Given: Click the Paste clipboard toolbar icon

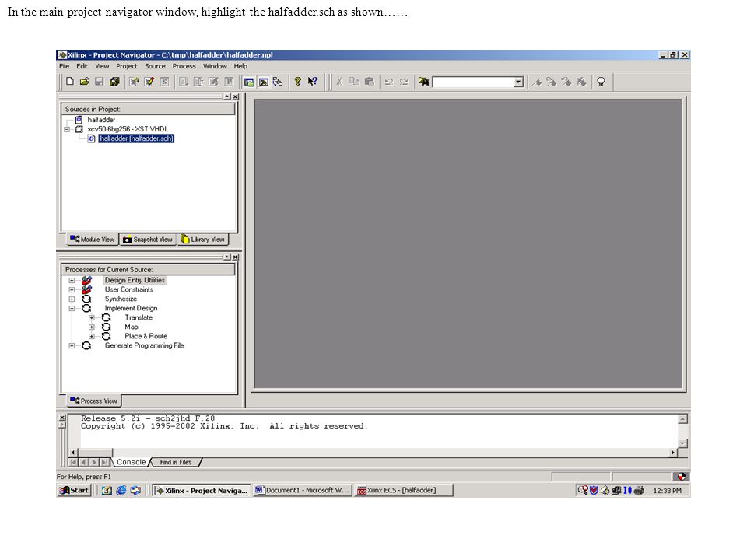Looking at the screenshot, I should click(369, 82).
